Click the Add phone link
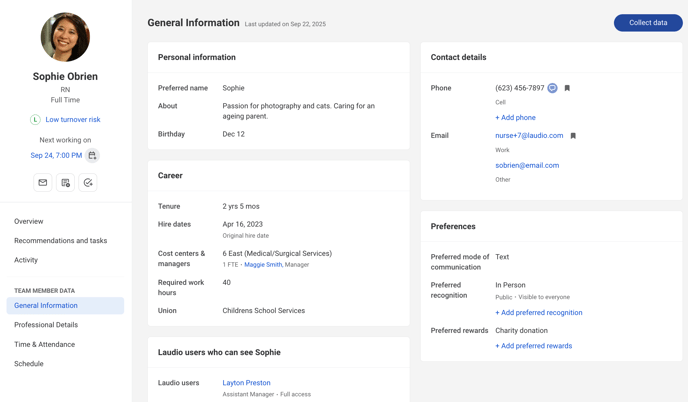The height and width of the screenshot is (402, 688). (x=515, y=118)
